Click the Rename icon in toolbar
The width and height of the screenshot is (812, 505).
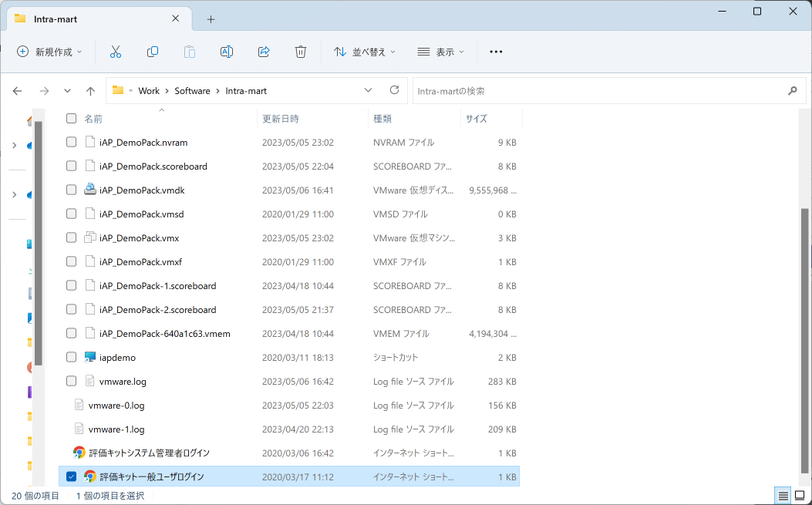[227, 52]
